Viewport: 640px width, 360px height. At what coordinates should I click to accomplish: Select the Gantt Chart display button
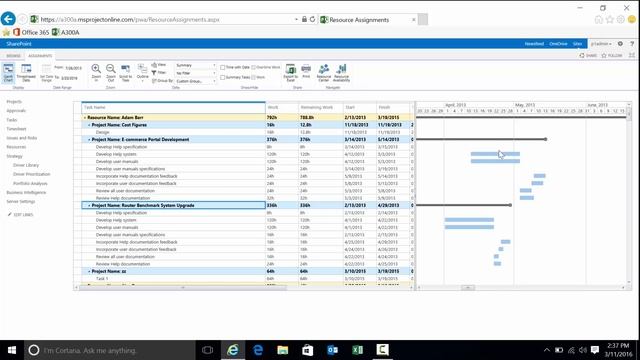click(x=8, y=73)
